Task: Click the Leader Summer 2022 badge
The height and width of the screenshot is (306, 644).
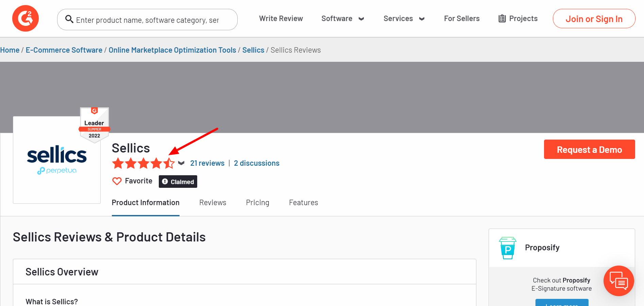Action: point(95,125)
